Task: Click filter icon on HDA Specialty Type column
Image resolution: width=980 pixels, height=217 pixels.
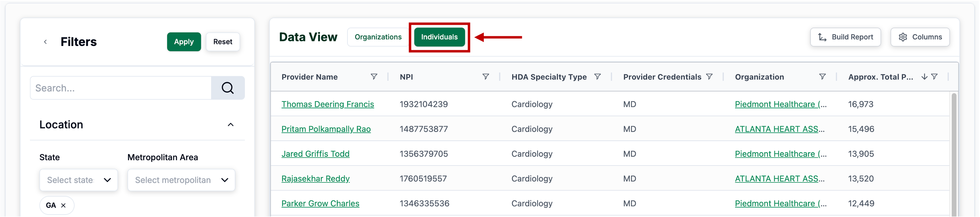Action: click(x=597, y=77)
